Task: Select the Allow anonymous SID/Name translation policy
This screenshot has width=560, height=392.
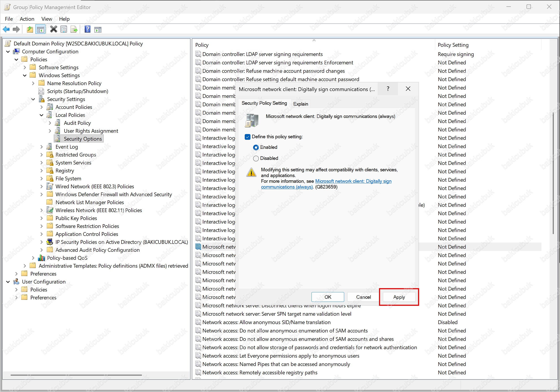Action: [266, 322]
